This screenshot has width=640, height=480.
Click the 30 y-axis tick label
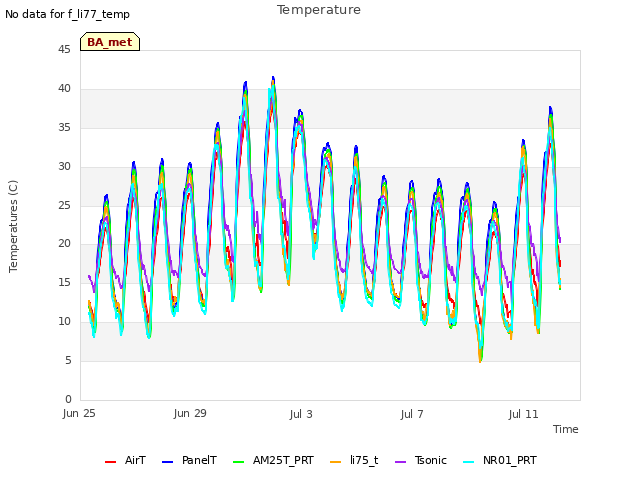[64, 166]
